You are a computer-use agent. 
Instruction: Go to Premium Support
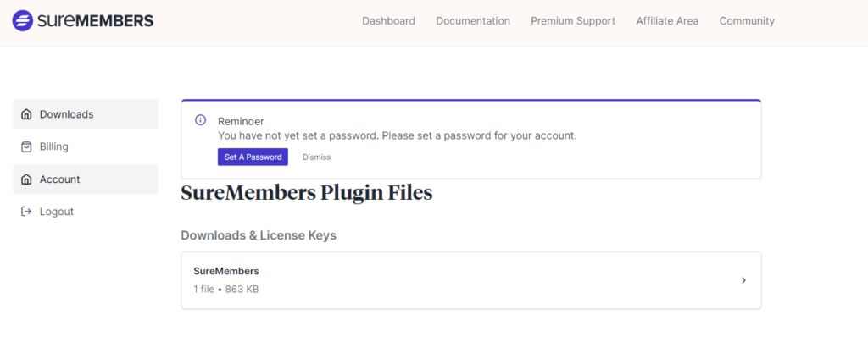click(573, 21)
